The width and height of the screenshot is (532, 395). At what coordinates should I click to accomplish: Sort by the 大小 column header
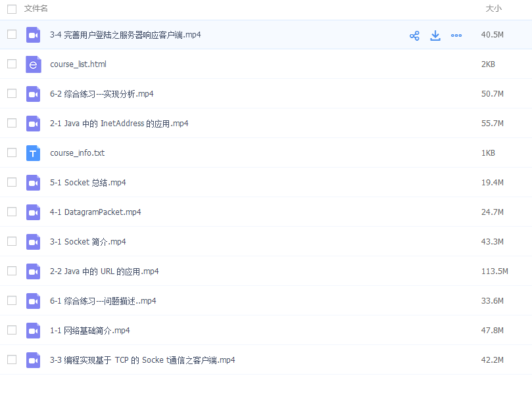493,9
